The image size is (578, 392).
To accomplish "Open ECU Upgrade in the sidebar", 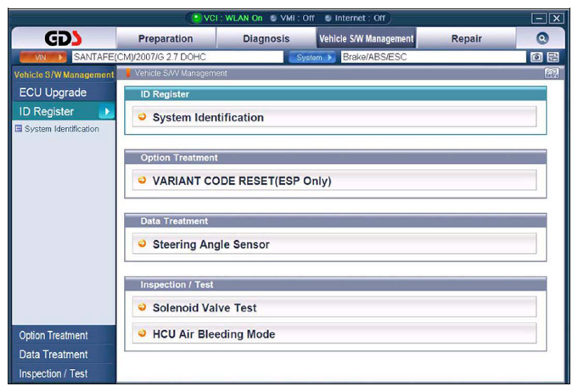I will click(x=64, y=92).
